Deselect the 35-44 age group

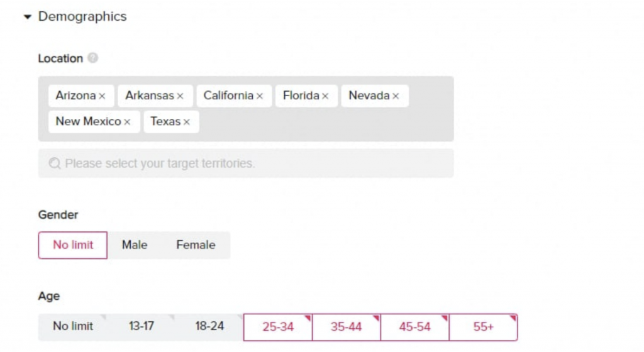347,327
